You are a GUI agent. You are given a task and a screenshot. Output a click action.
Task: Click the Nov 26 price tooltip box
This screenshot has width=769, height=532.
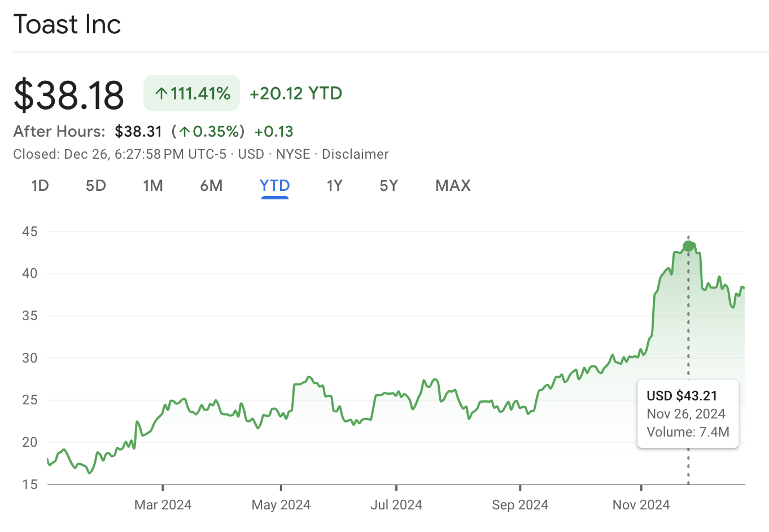coord(688,413)
